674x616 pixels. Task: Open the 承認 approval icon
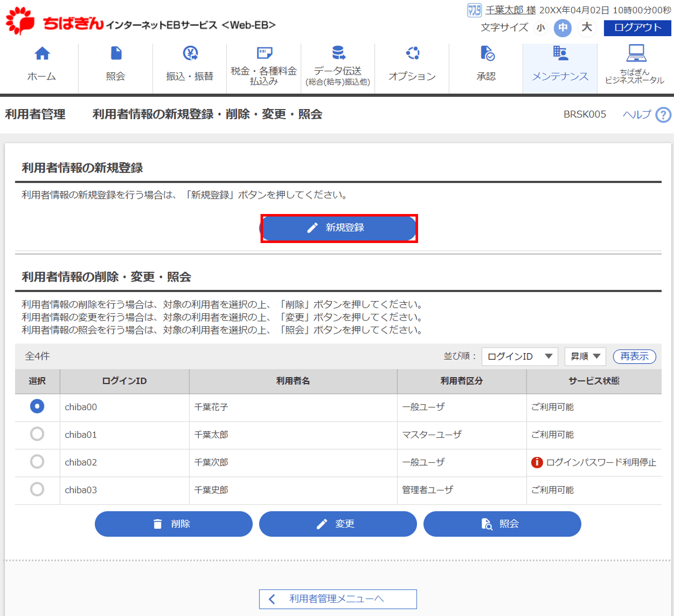point(486,53)
